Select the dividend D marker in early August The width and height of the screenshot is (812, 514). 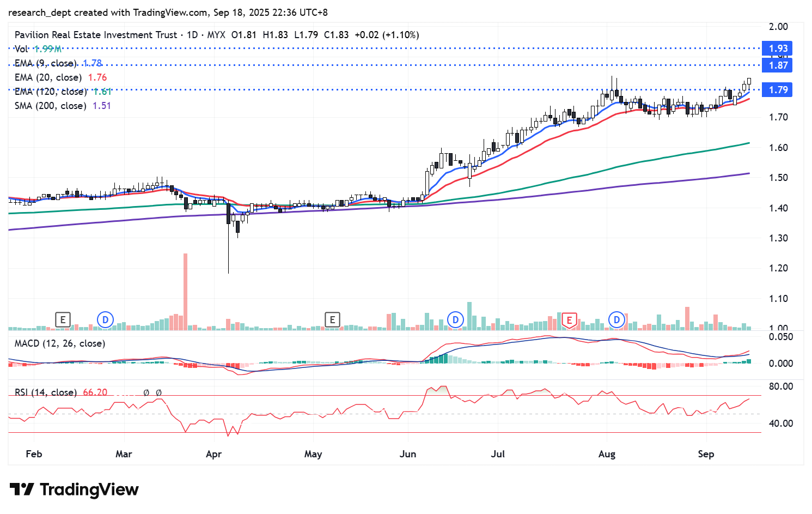tap(616, 319)
